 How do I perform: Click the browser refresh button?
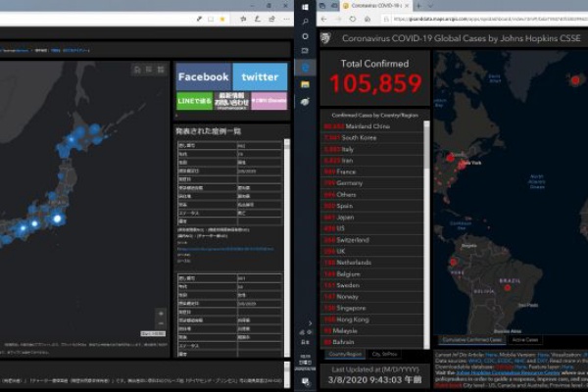pyautogui.click(x=354, y=19)
